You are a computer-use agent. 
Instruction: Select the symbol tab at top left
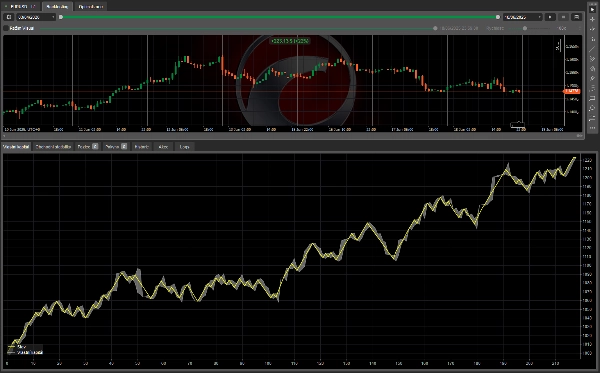[21, 7]
